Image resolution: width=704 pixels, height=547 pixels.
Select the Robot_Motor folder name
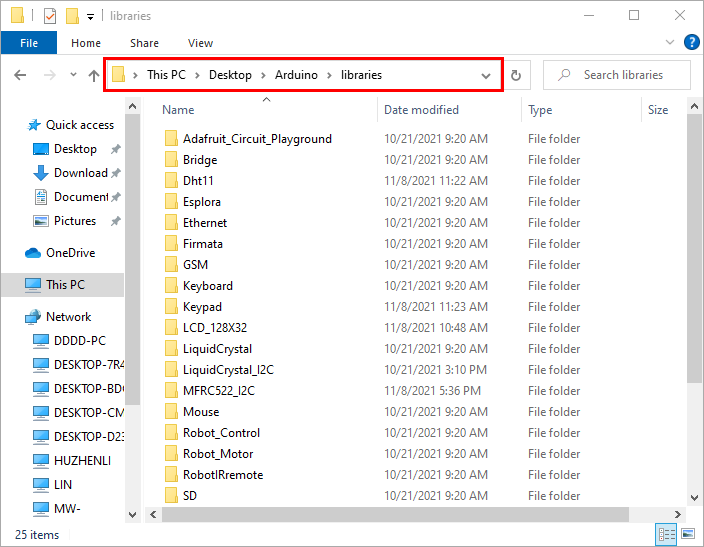point(218,454)
